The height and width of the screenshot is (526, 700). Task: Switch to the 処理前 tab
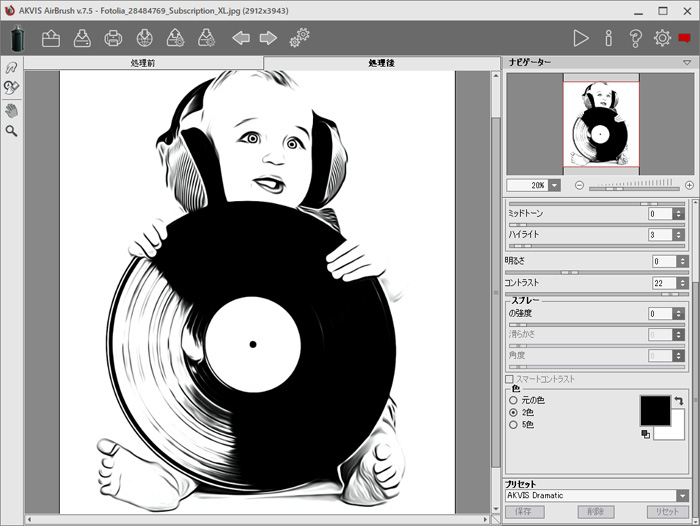click(x=143, y=63)
